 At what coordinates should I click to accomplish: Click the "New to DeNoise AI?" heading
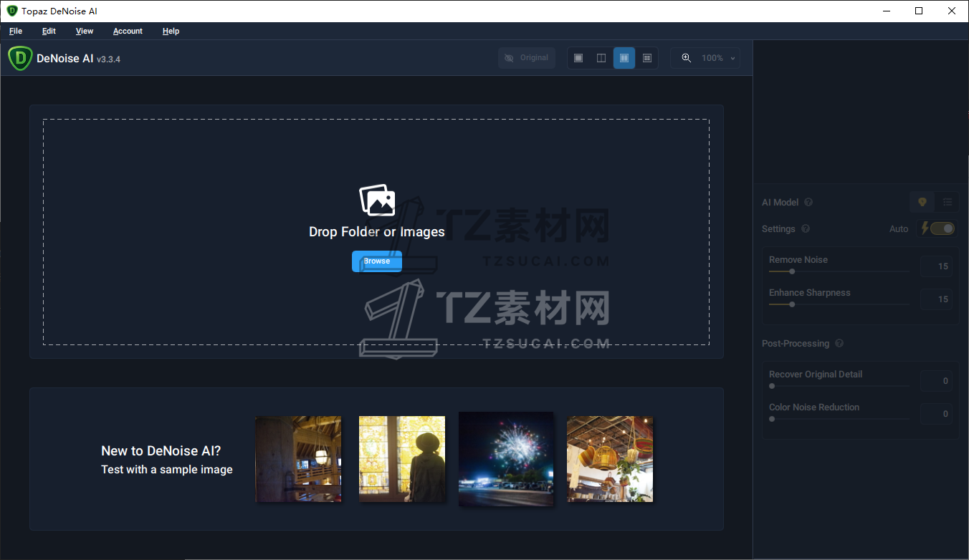pos(161,451)
